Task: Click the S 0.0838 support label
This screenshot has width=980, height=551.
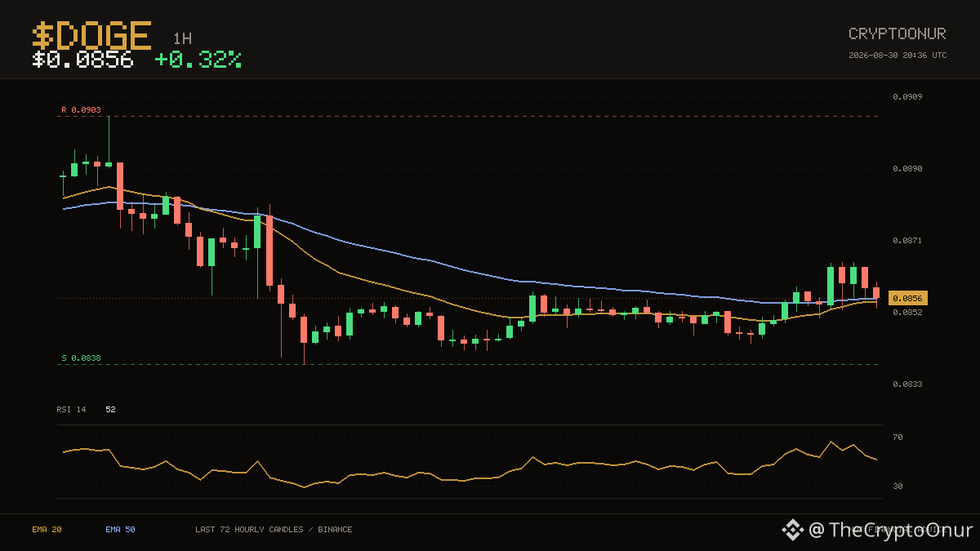Action: tap(81, 358)
